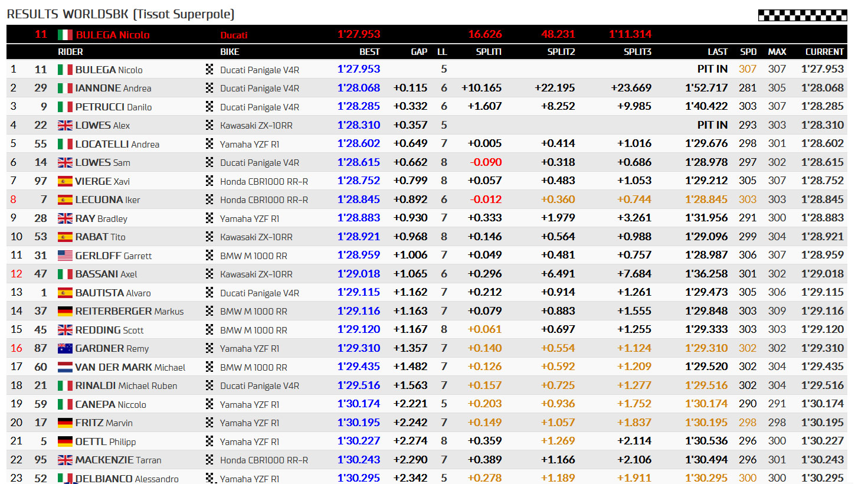Click USA flag beside GERLOFF Garrett

coord(65,256)
